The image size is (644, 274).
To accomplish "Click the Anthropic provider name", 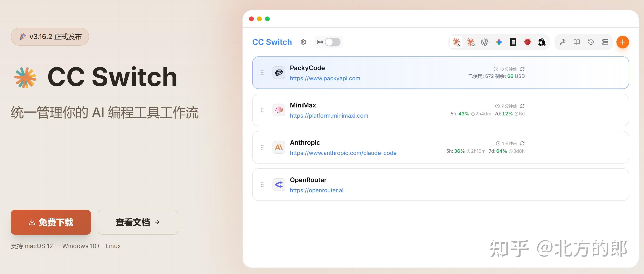I will [305, 143].
